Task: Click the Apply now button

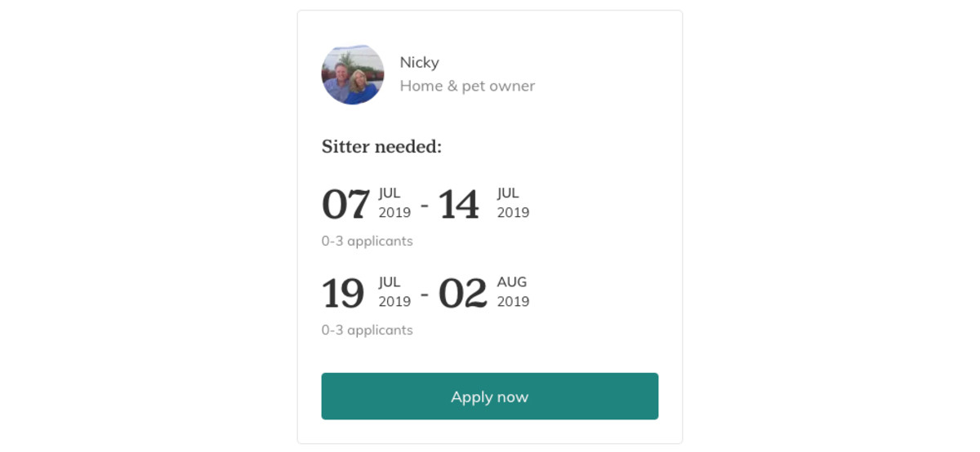Action: click(x=489, y=397)
